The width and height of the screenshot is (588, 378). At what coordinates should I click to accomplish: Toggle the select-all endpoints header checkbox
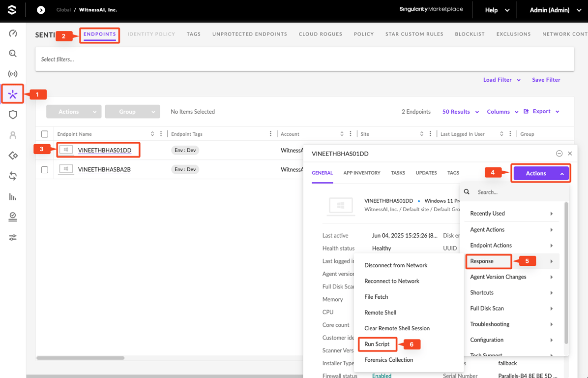coord(45,134)
